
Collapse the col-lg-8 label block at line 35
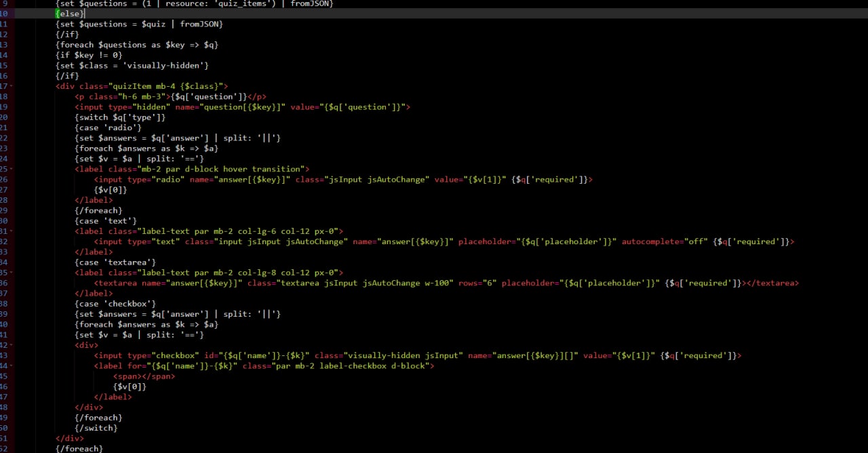12,273
